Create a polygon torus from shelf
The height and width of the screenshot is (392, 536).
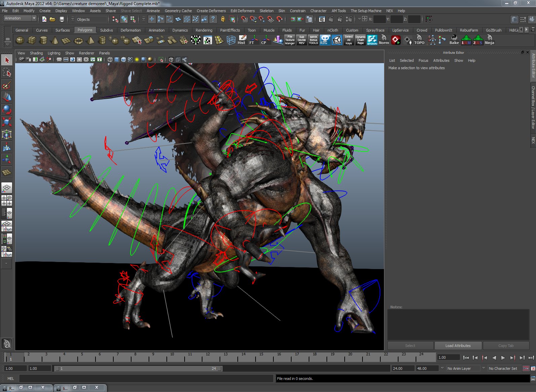(x=78, y=41)
